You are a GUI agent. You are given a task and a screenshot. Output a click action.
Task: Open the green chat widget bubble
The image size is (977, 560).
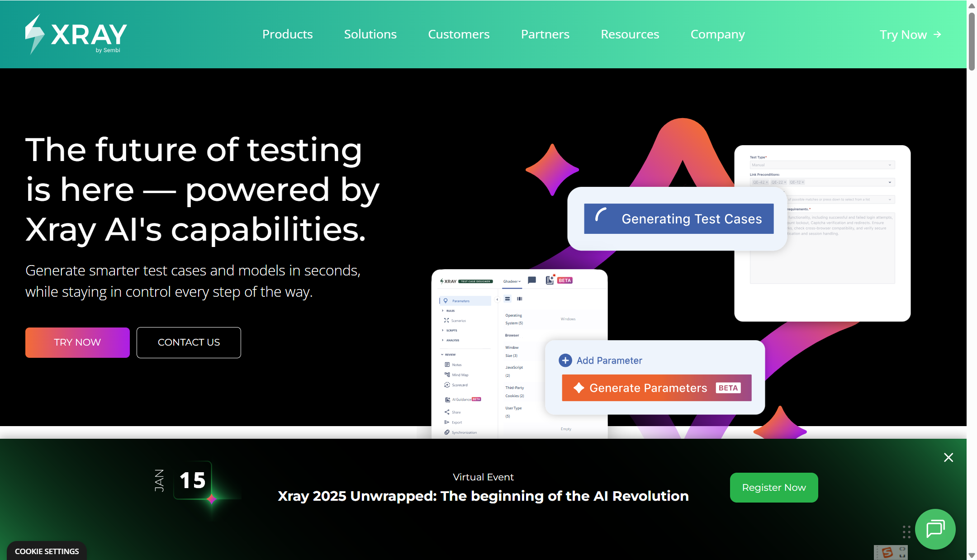pyautogui.click(x=935, y=529)
